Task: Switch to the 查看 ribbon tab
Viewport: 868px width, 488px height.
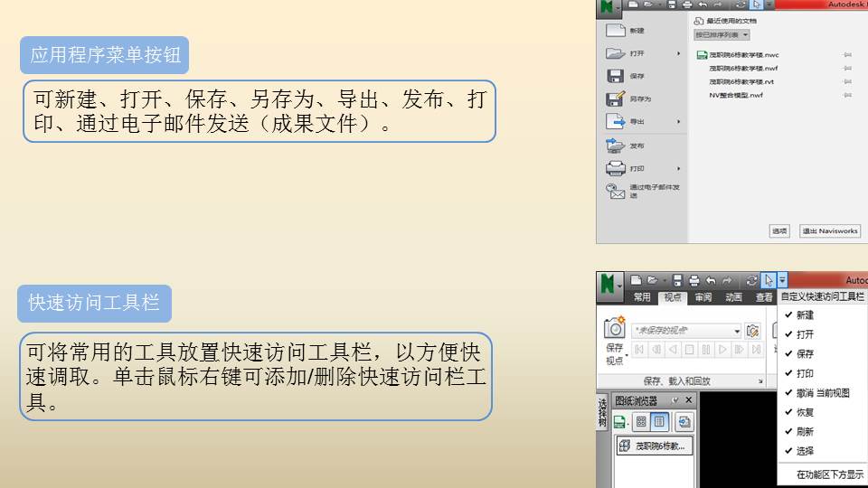Action: tap(765, 297)
